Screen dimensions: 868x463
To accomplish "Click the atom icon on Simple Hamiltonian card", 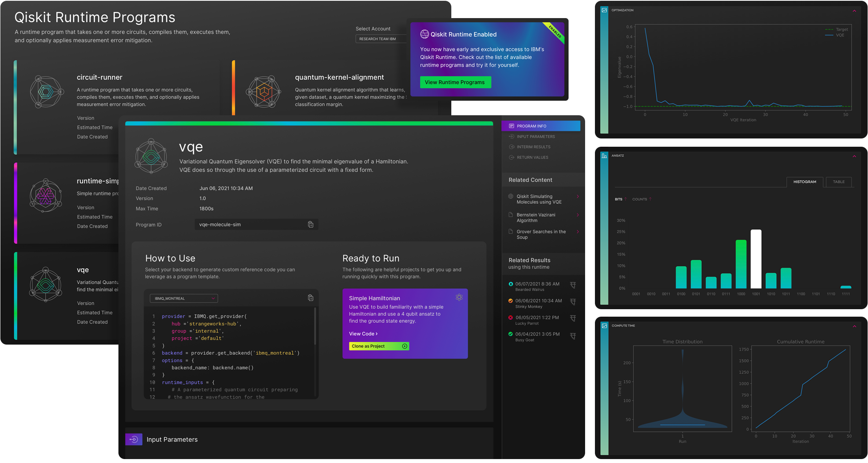I will [x=459, y=297].
